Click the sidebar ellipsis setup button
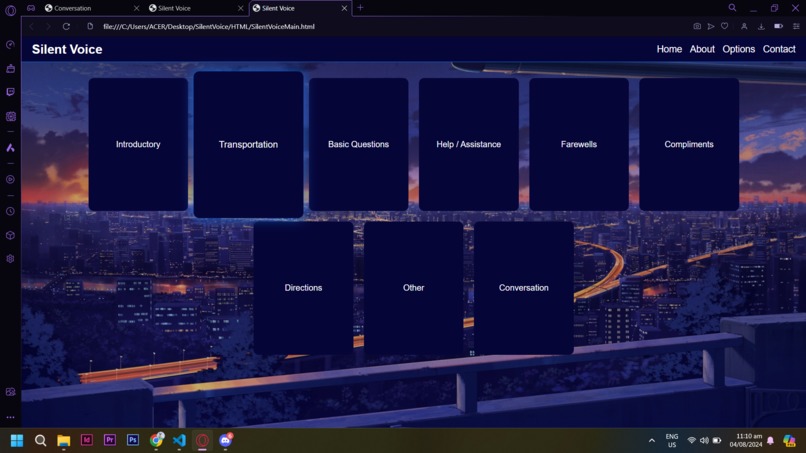806x453 pixels. click(10, 418)
